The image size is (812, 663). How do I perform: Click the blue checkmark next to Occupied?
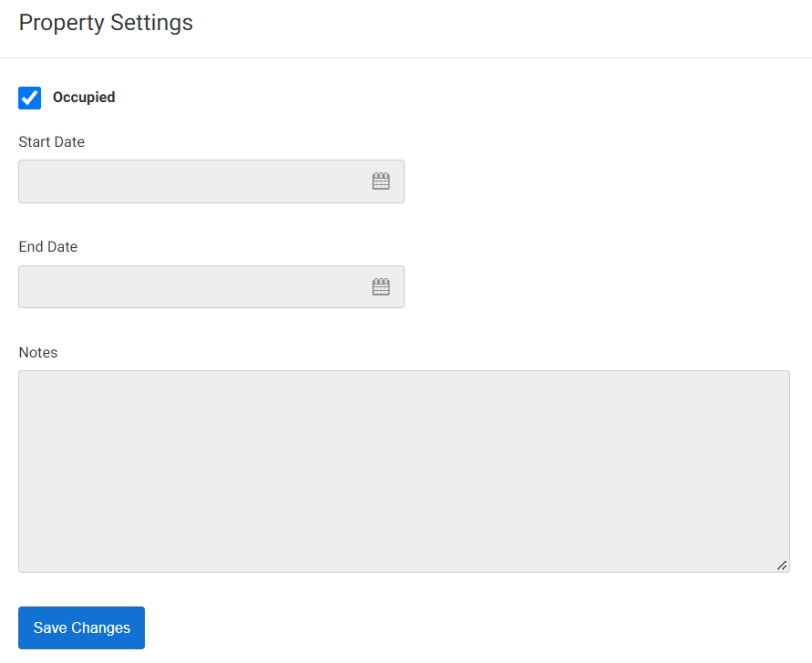[x=29, y=98]
